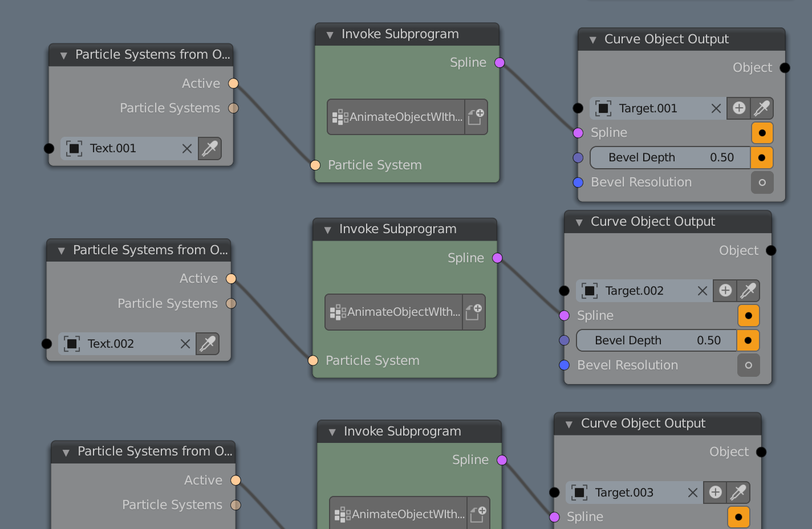Click Object output socket on Target.003 node
The height and width of the screenshot is (529, 812).
point(761,452)
